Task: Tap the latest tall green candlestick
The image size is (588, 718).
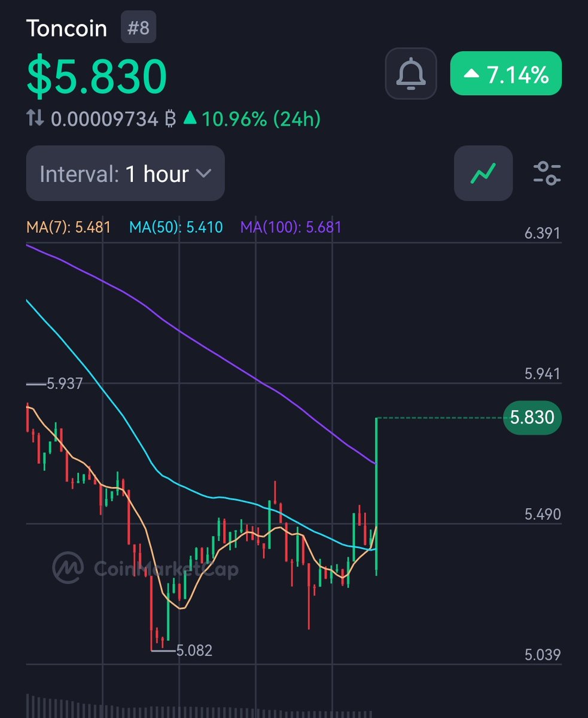Action: click(376, 497)
